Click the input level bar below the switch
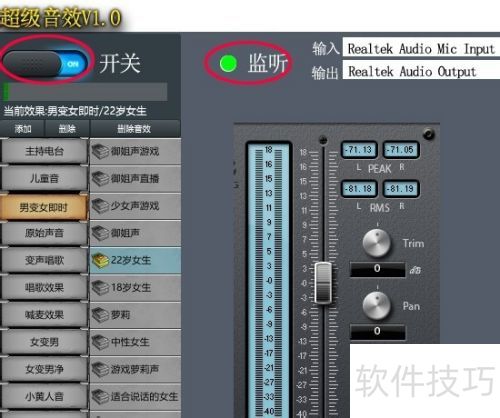Screen dimensions: 500x418 85,92
